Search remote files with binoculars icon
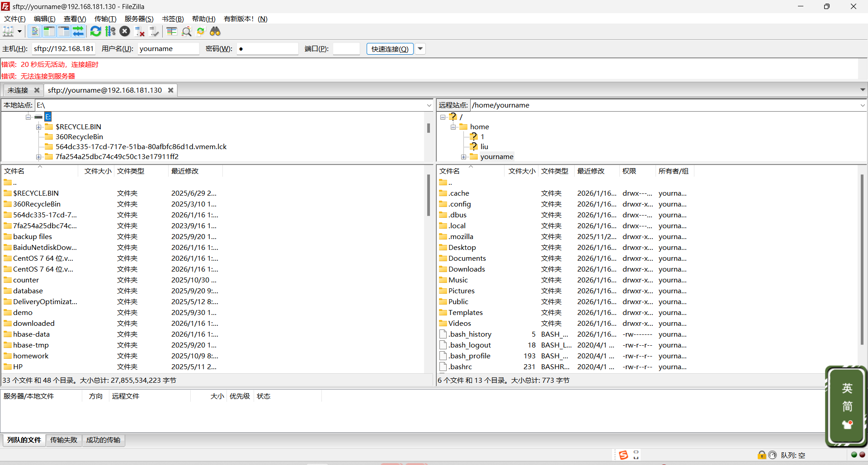868x465 pixels. coord(215,31)
